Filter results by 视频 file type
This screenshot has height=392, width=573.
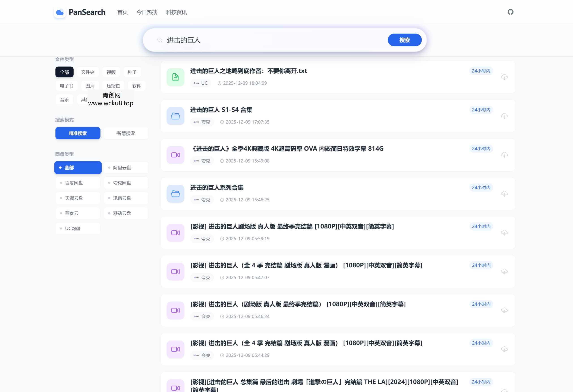point(111,72)
